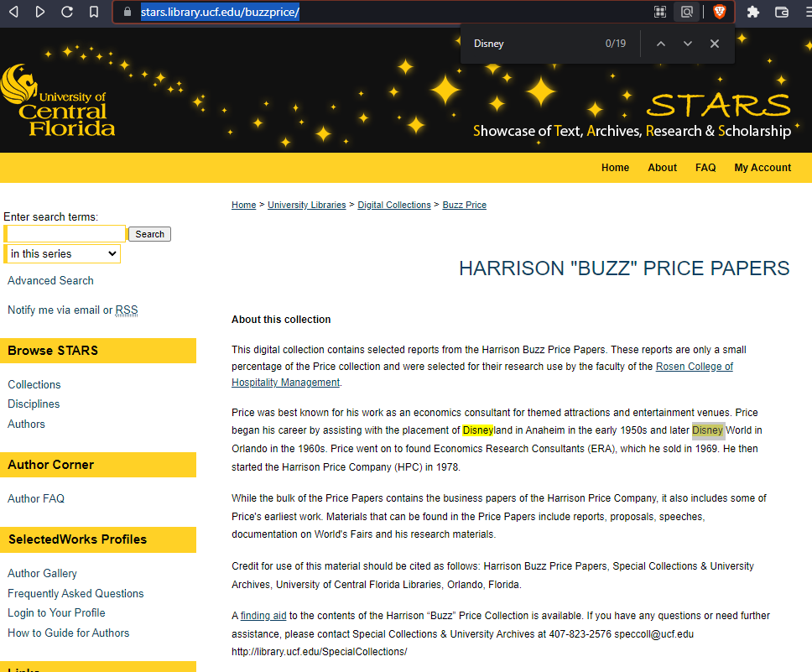Open the Brave wallet icon
The width and height of the screenshot is (812, 672).
pyautogui.click(x=782, y=12)
